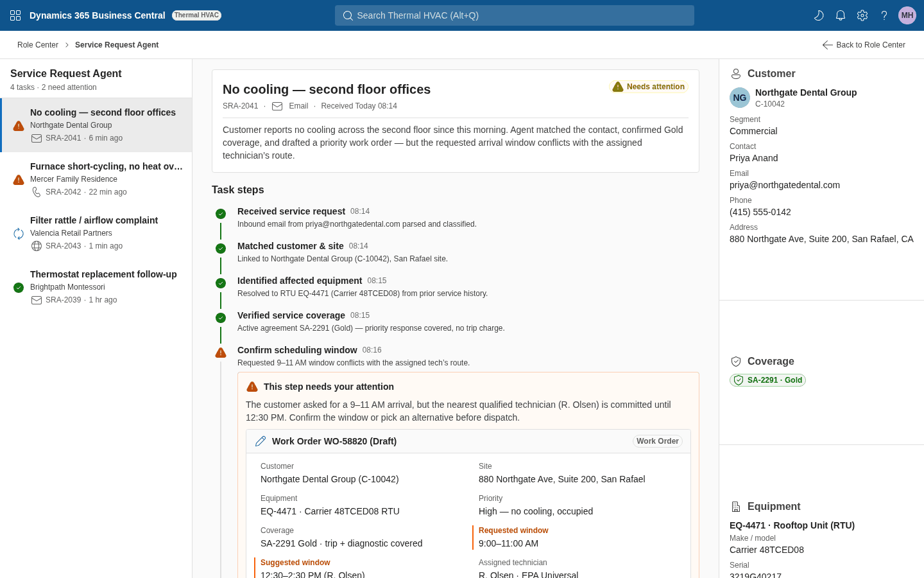The height and width of the screenshot is (578, 924).
Task: Click the Equipment building icon heading
Action: (736, 507)
